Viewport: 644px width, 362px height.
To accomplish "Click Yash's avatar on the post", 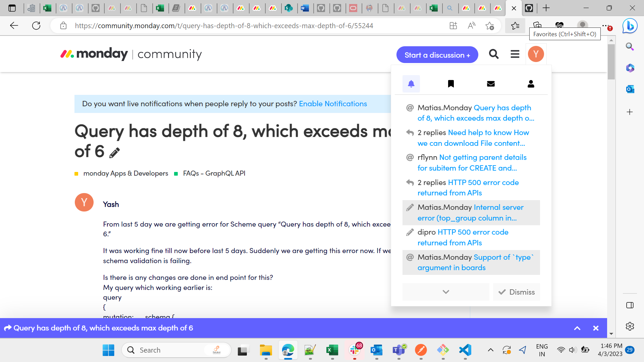I will [x=84, y=202].
